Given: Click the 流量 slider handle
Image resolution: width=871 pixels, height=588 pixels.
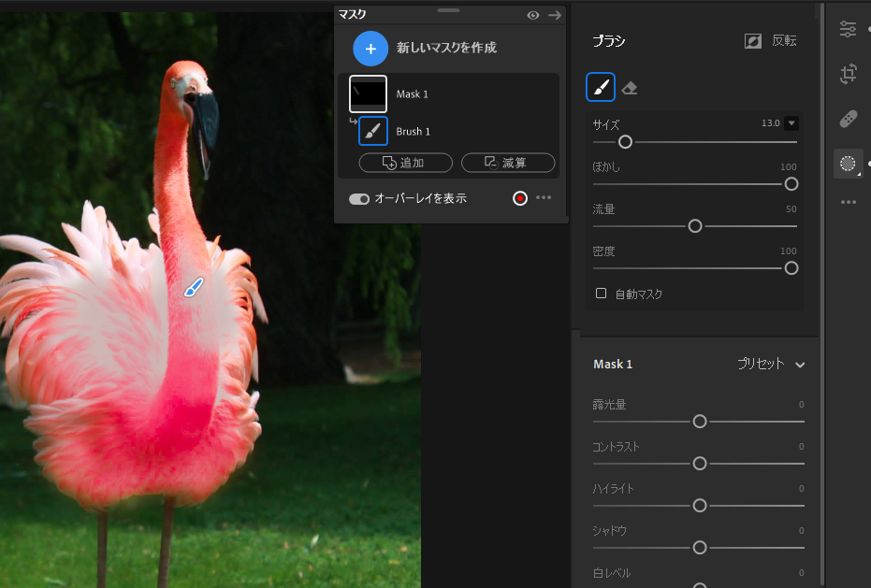Looking at the screenshot, I should coord(695,226).
